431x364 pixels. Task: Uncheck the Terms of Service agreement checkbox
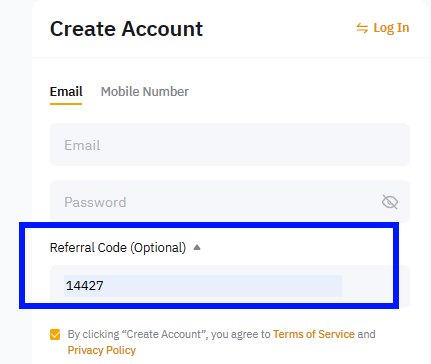click(55, 334)
